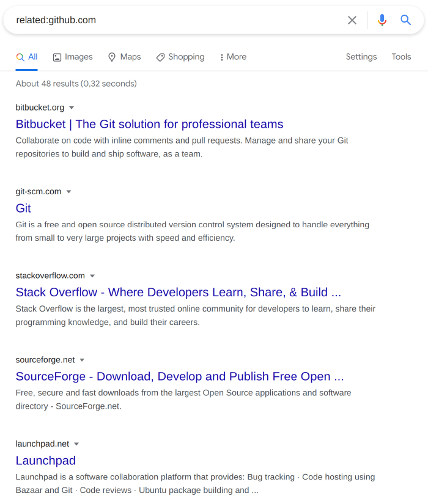Open the Launchpad result link
The height and width of the screenshot is (504, 428).
tap(46, 461)
